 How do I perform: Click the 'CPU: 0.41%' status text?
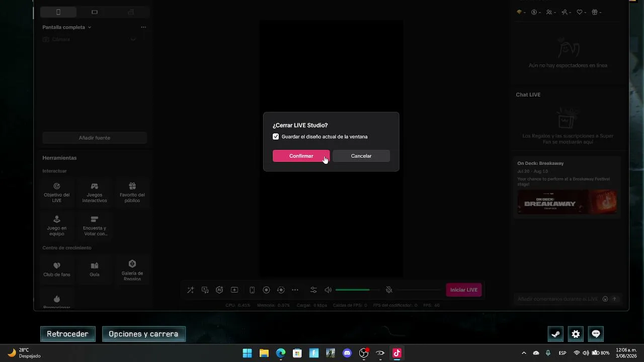238,305
